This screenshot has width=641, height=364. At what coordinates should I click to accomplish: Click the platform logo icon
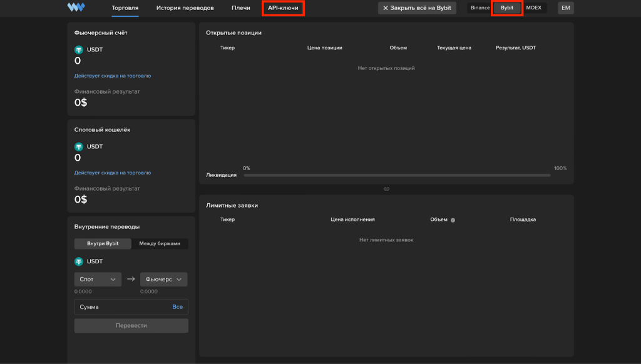[76, 8]
